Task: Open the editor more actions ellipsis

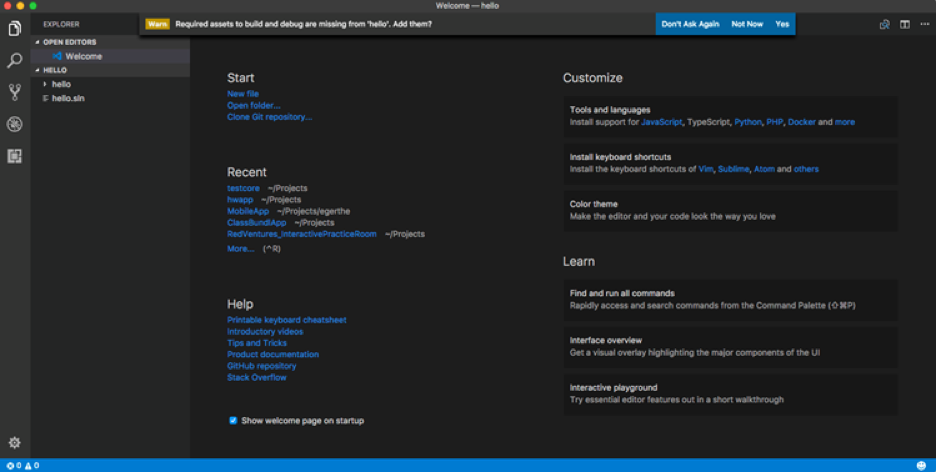Action: [x=925, y=24]
